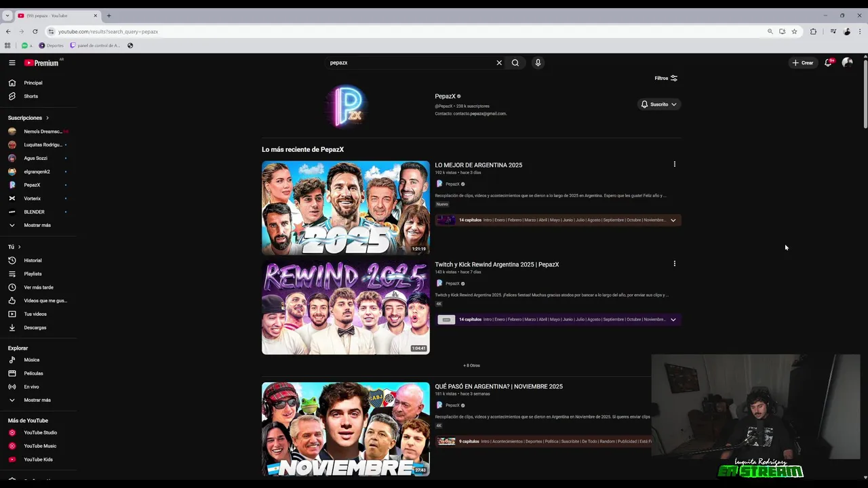Click the pepazx search input field
This screenshot has width=868, height=488.
[410, 62]
